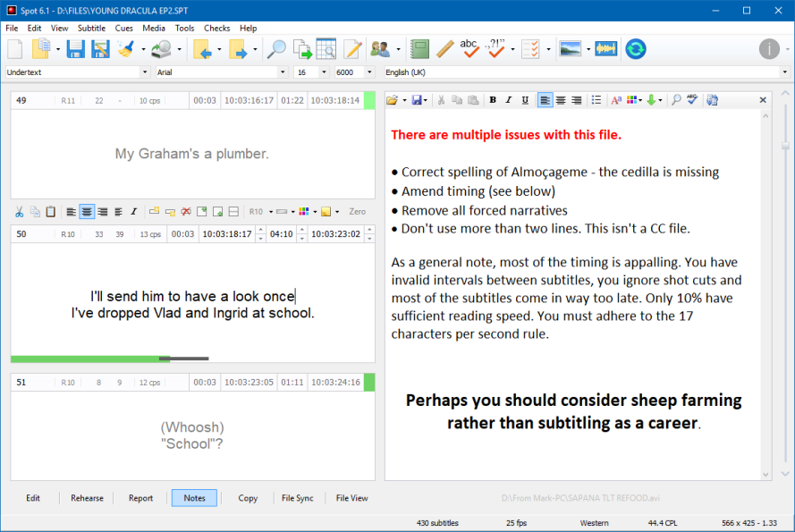This screenshot has height=532, width=795.
Task: Open the Arial font dropdown
Action: click(x=283, y=72)
